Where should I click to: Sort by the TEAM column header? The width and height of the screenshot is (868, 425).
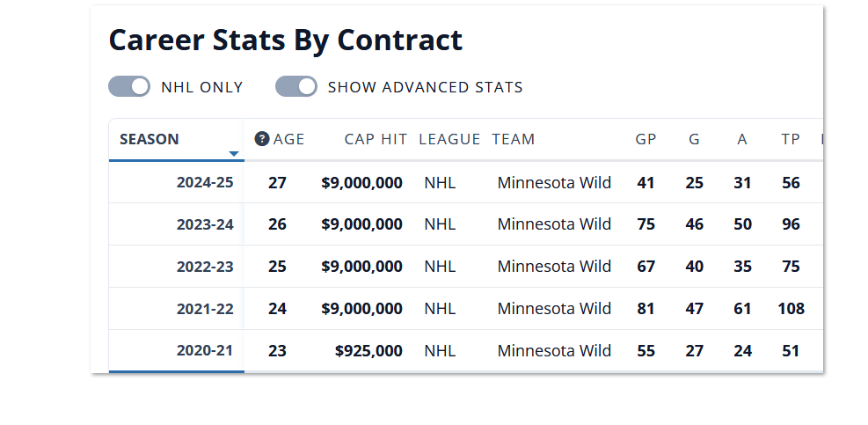[x=513, y=139]
